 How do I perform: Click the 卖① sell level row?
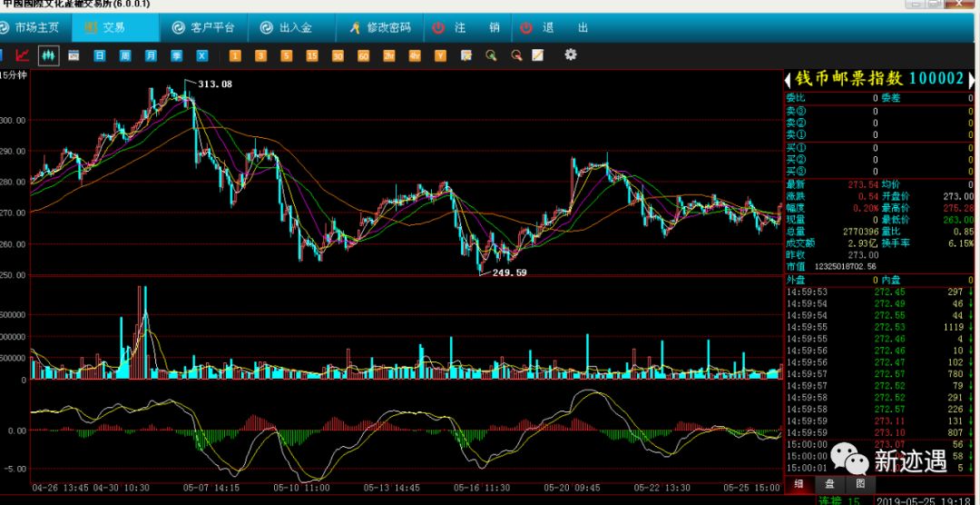click(x=878, y=134)
